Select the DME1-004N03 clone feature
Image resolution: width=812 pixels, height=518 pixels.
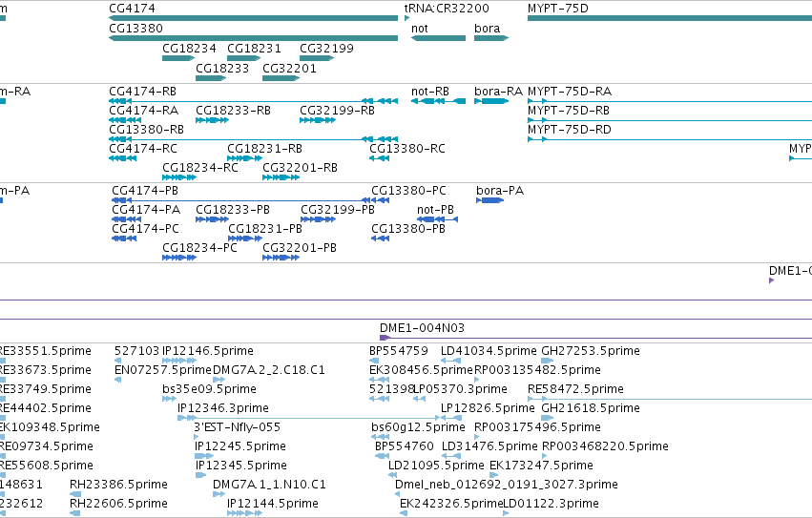[595, 339]
